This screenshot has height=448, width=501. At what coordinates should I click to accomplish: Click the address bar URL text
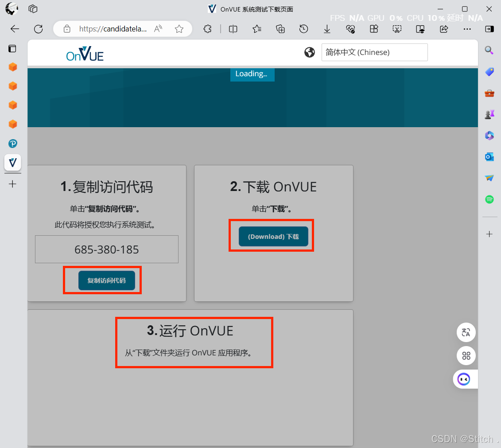click(113, 29)
